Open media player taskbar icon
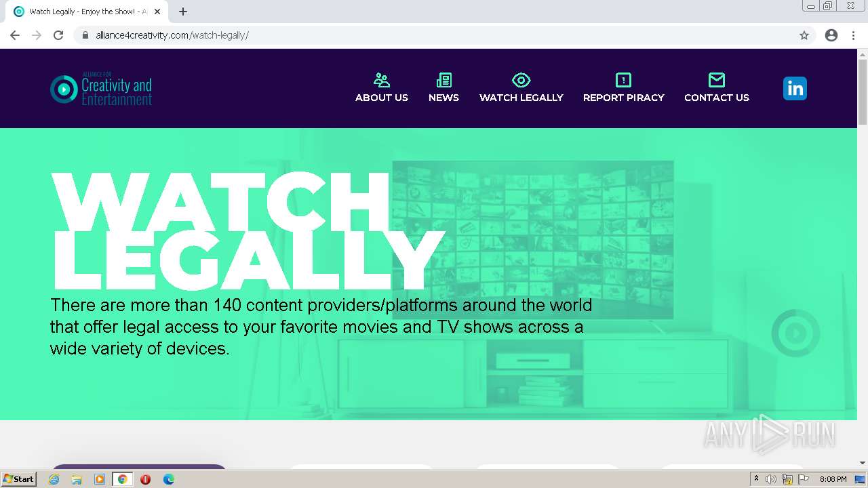This screenshot has height=488, width=868. point(100,479)
